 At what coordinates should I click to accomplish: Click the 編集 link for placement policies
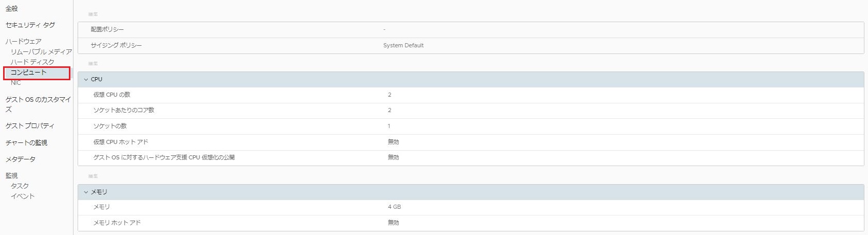[x=93, y=14]
